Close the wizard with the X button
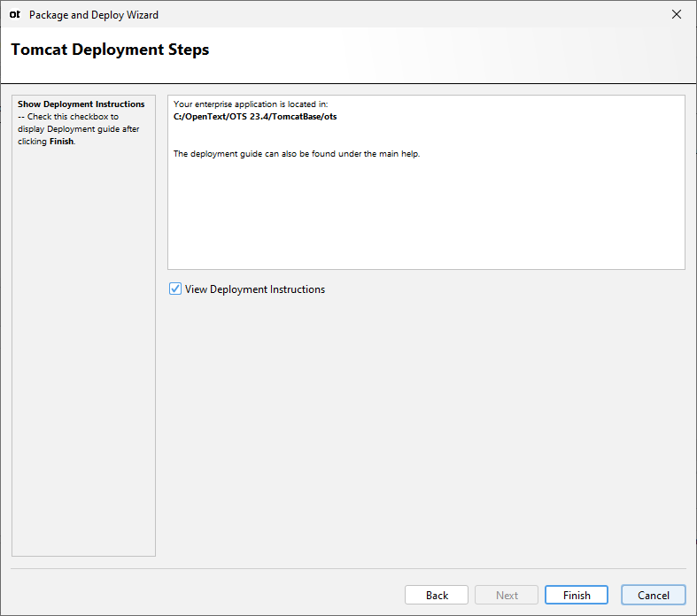Viewport: 697px width, 616px height. tap(676, 14)
